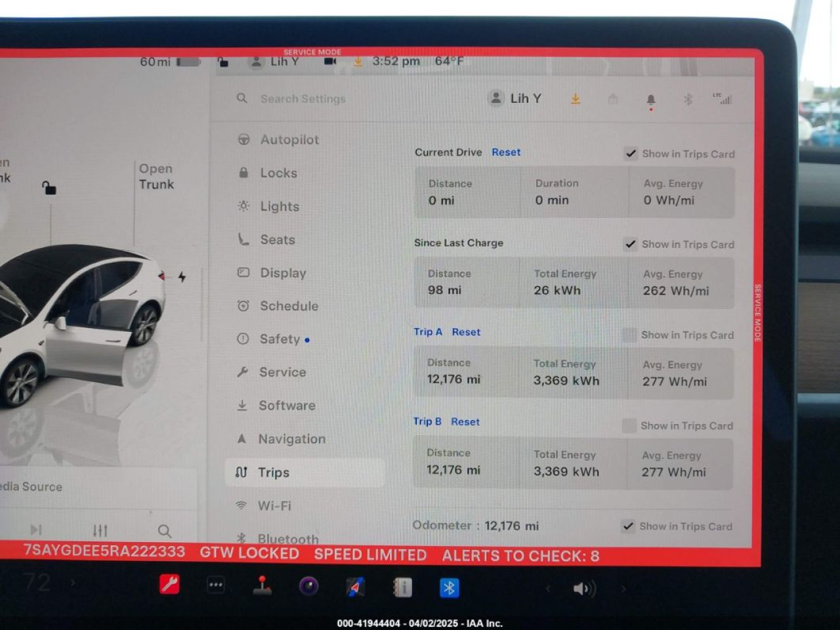Open the navigation maps app in dock

355,587
